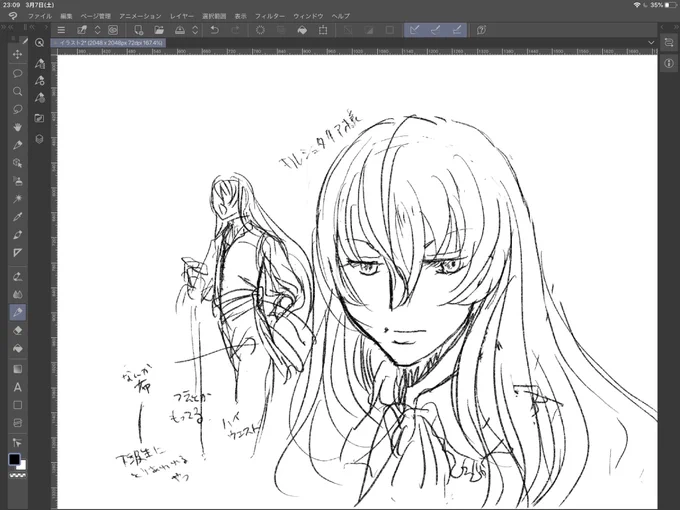Select the Hand pan tool
The image size is (680, 510).
click(17, 127)
